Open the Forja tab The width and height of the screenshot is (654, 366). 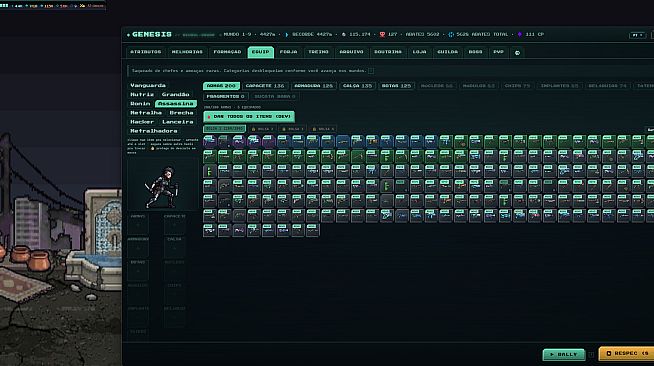pos(289,52)
